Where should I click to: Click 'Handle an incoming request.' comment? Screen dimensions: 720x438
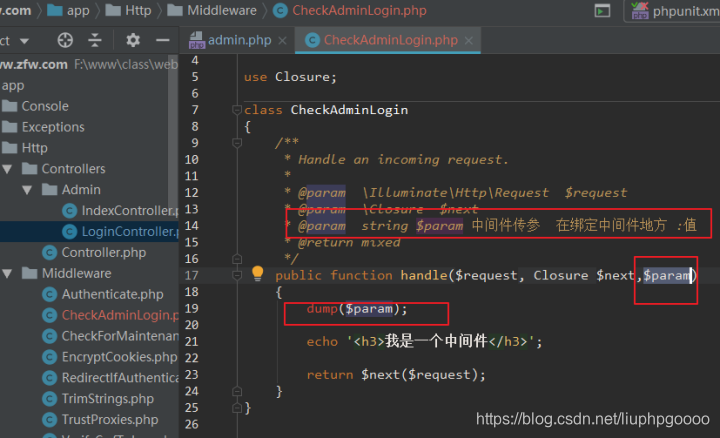[403, 159]
